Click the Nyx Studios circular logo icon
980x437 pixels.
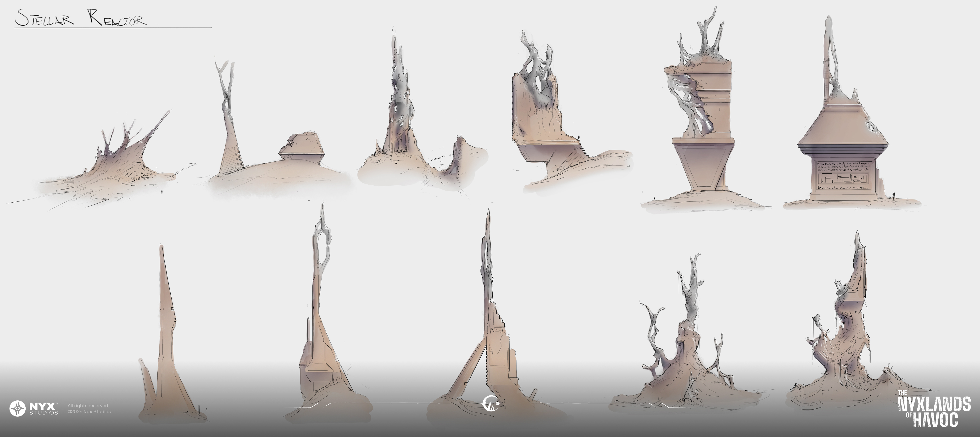click(17, 409)
